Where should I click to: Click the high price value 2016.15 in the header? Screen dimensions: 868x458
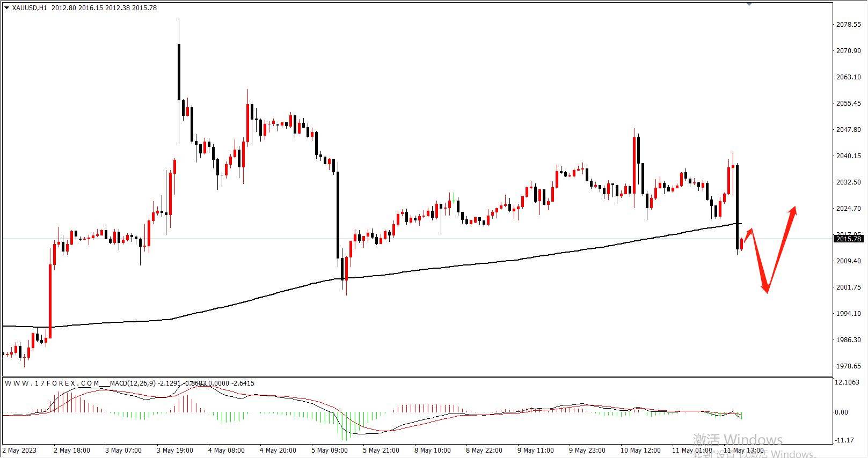(91, 8)
